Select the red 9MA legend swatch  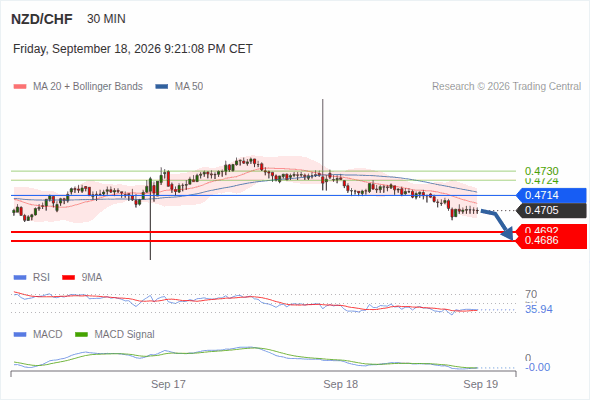(x=68, y=278)
